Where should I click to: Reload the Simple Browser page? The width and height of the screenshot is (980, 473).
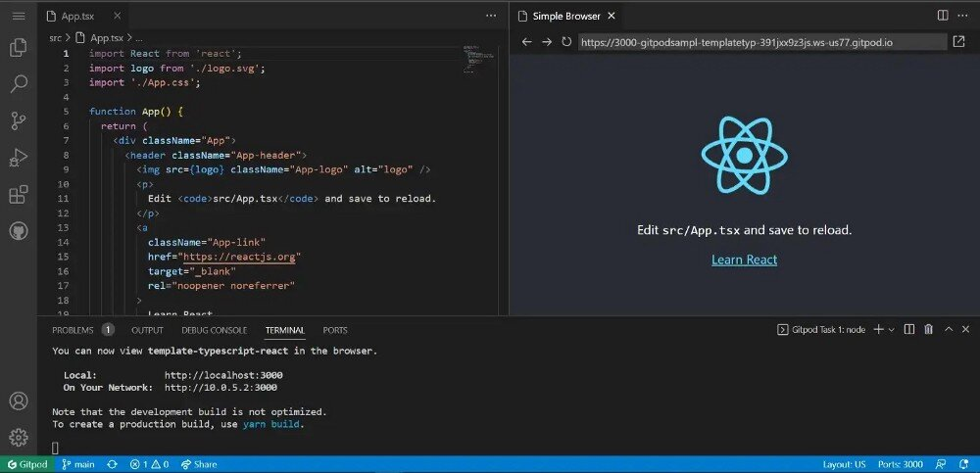tap(566, 42)
